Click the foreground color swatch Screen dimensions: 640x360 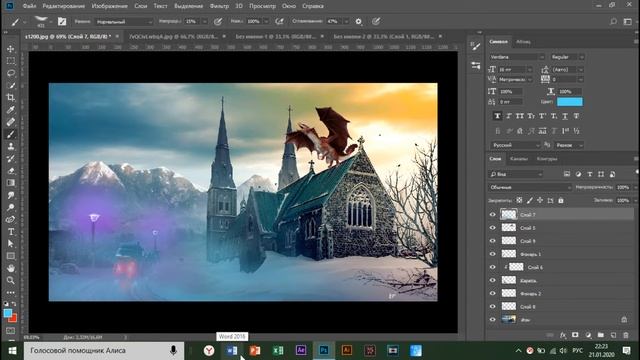pos(8,313)
